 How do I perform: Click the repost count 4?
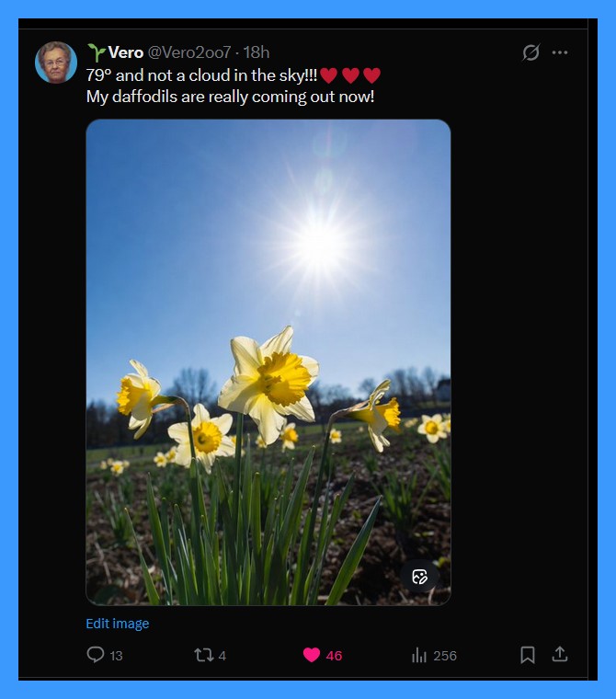[222, 656]
